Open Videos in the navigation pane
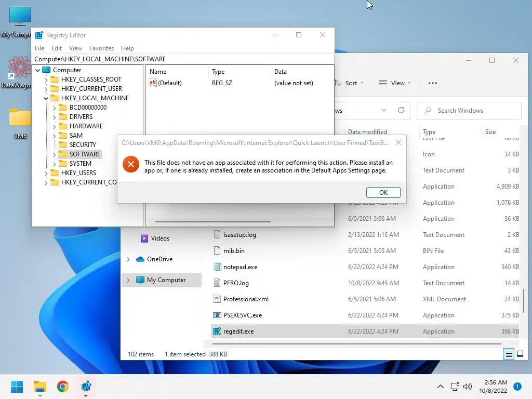Screen dimensions: 532x399 pos(155,238)
